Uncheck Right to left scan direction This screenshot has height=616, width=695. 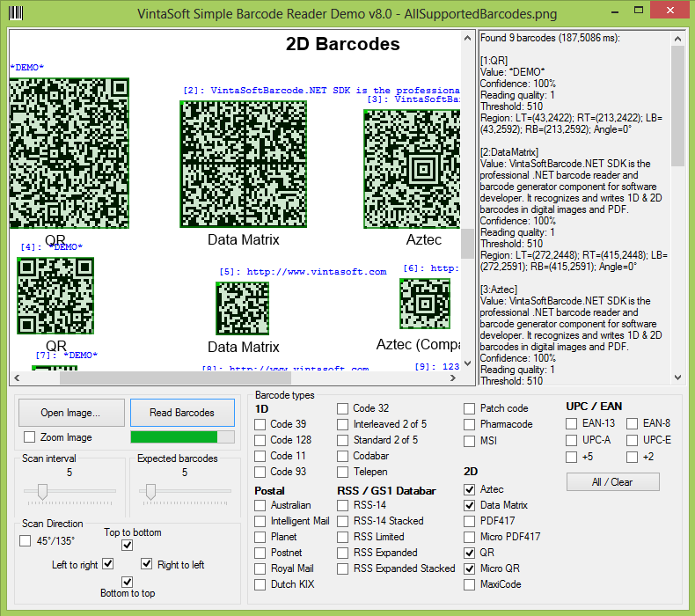point(146,564)
